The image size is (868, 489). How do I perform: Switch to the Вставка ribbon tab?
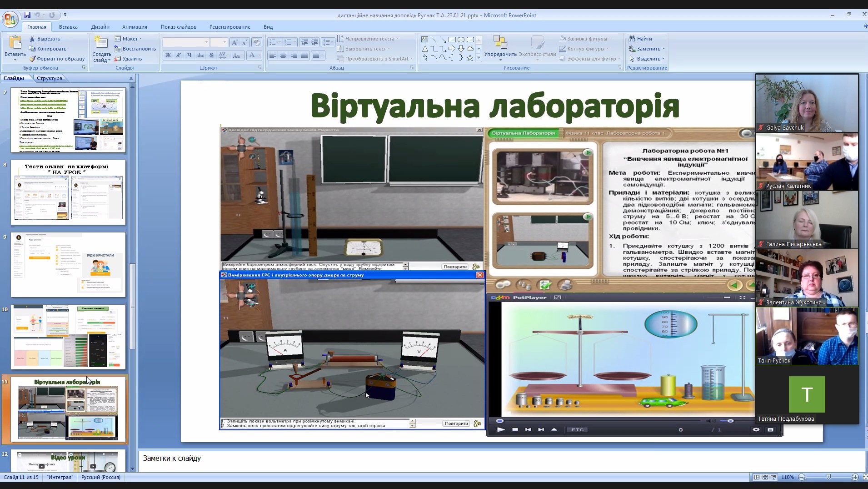(68, 27)
